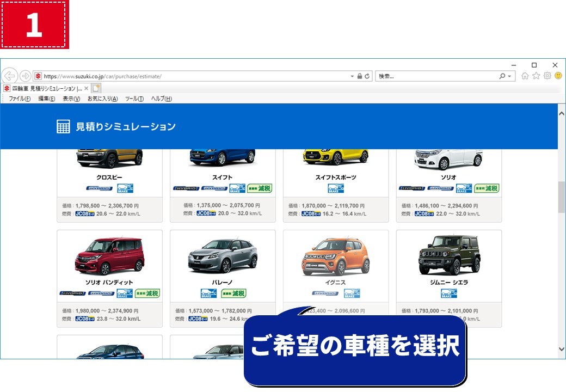Select the ソリオ model name
566x392 pixels.
[448, 177]
